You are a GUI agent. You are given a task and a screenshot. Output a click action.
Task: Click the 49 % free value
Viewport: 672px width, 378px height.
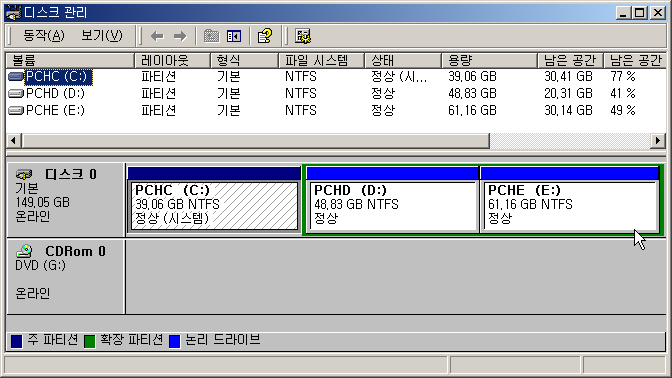click(623, 111)
